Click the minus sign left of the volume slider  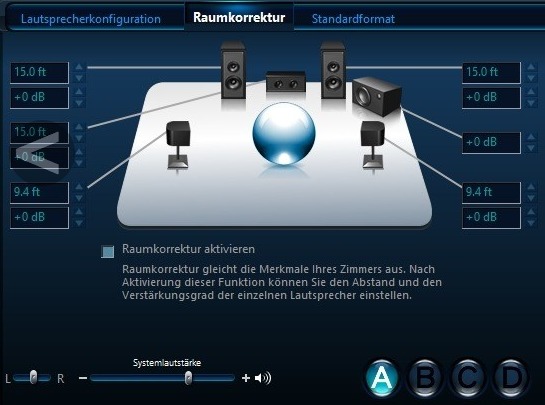coord(83,378)
